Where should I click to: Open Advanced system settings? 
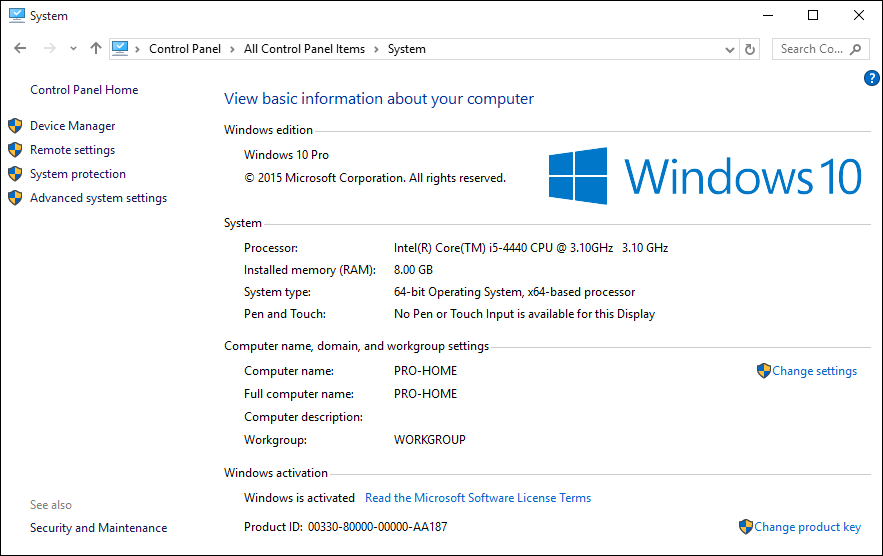(99, 198)
